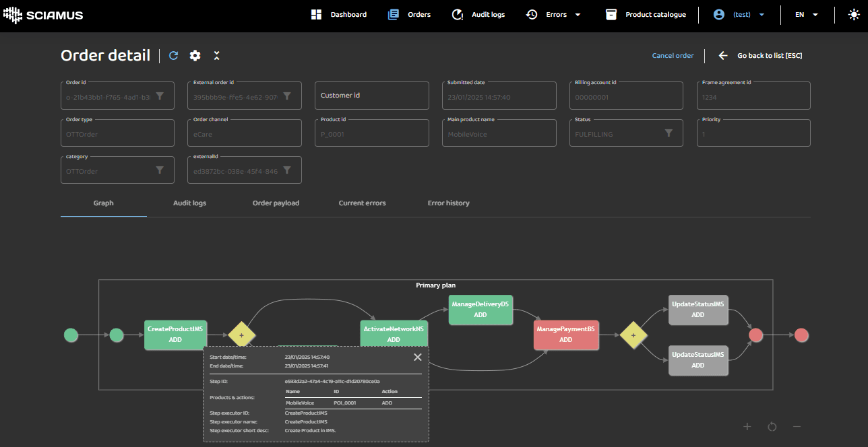Screen dimensions: 868x447
Task: Click the refresh icon beside Order detail
Action: pos(174,56)
